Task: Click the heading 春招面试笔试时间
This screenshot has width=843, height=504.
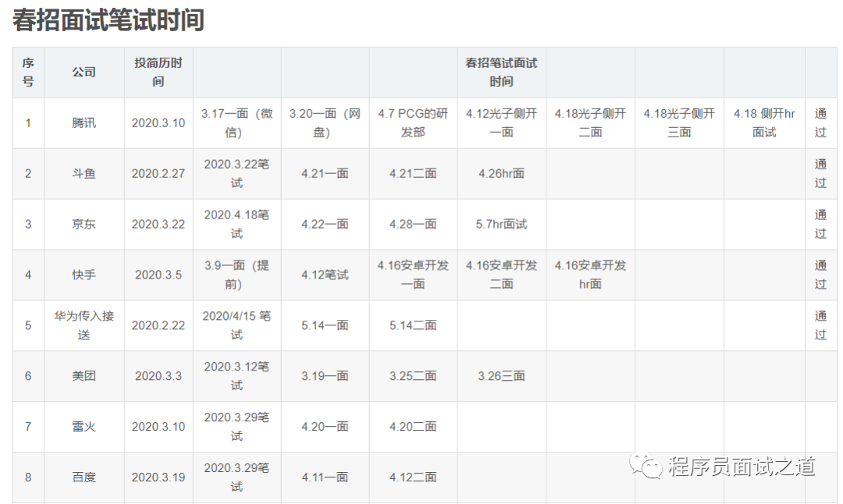Action: point(108,20)
